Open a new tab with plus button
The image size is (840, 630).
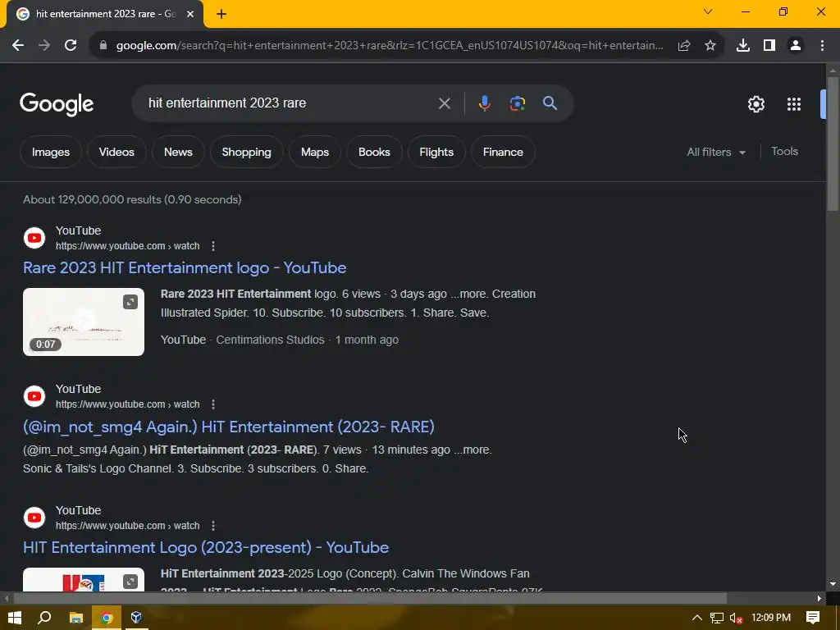[x=221, y=15]
